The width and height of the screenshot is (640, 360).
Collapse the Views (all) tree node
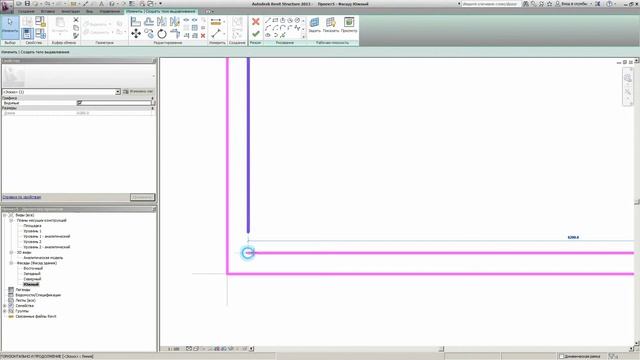(5, 215)
